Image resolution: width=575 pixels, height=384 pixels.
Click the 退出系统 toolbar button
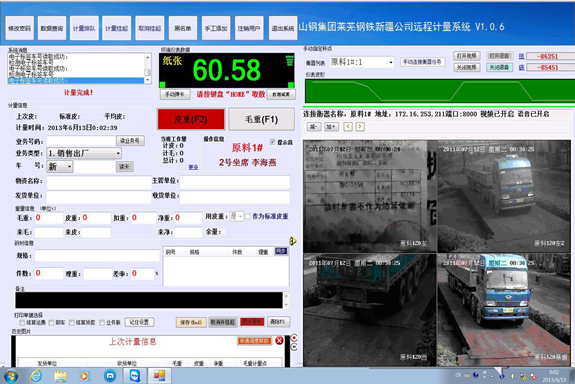283,28
